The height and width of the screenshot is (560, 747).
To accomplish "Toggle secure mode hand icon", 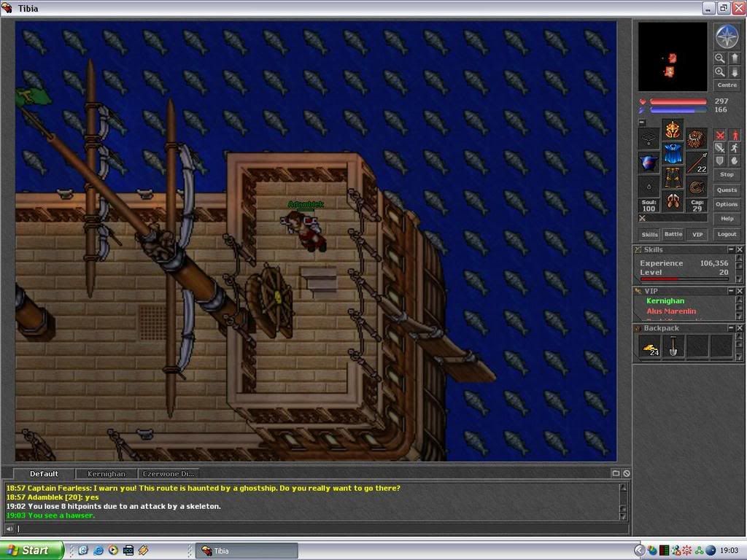I will (x=735, y=161).
